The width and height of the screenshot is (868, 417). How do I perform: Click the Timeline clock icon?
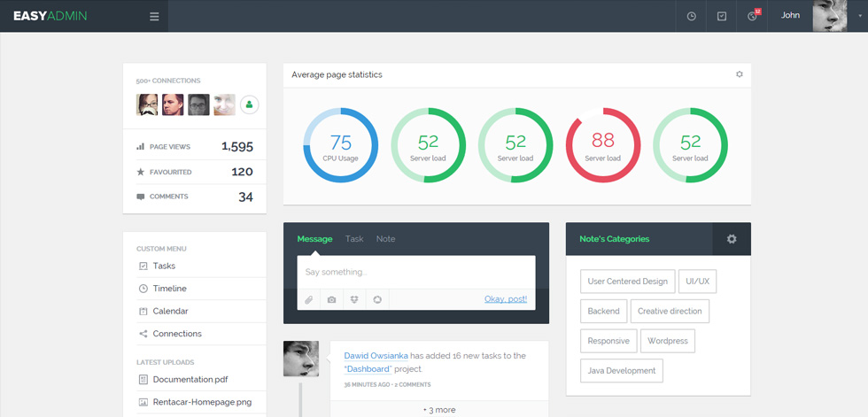[x=143, y=289]
